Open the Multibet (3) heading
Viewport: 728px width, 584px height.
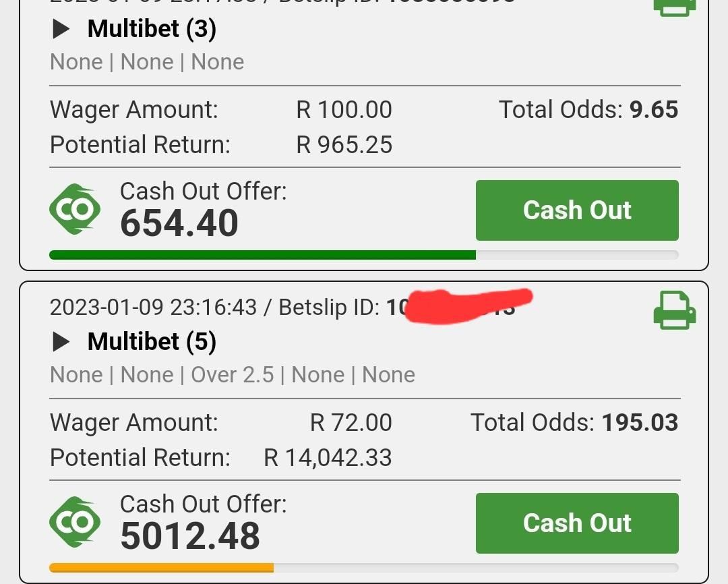click(152, 29)
